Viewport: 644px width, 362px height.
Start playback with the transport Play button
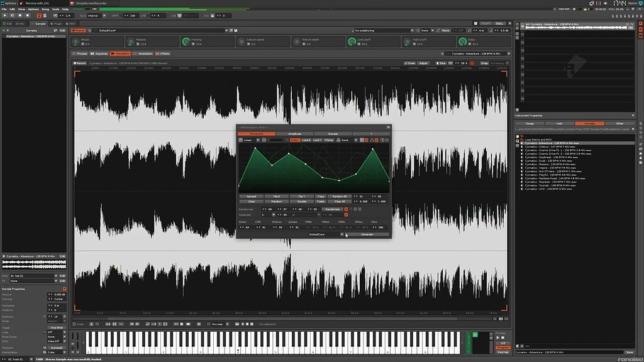coord(4,16)
